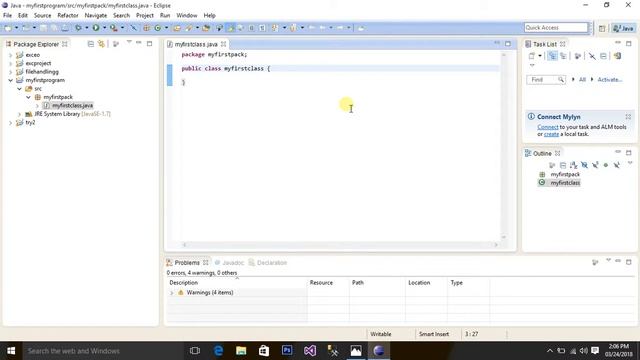Click the New Java Class toolbar icon
640x360 pixels.
(158, 28)
